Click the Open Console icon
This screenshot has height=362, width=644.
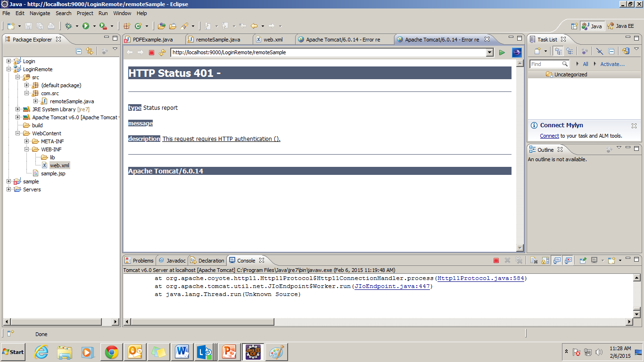click(611, 260)
